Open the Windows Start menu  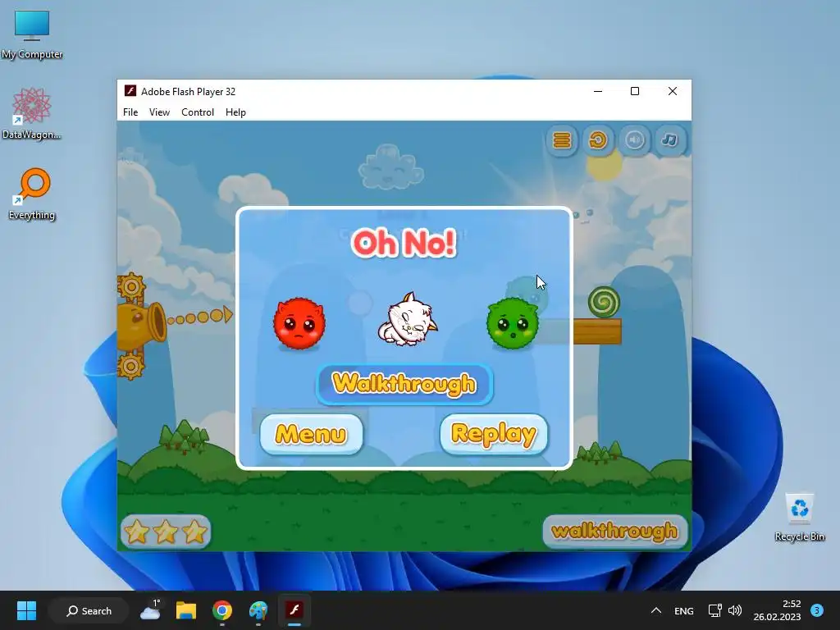tap(26, 610)
